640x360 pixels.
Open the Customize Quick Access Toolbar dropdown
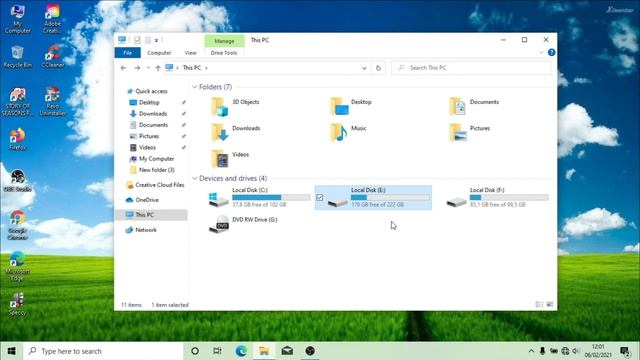coord(156,40)
